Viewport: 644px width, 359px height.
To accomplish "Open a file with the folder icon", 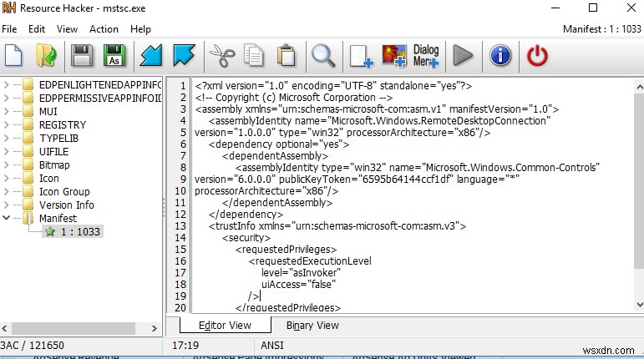I will coord(46,55).
